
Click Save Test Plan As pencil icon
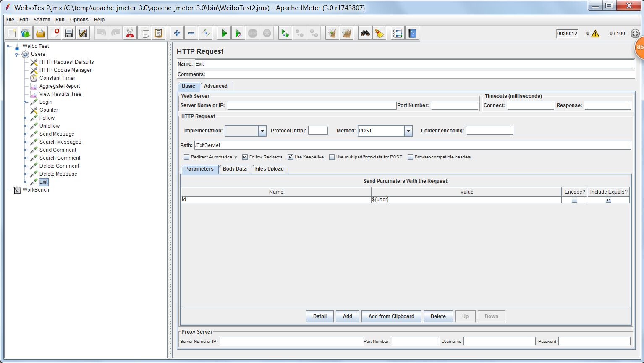(x=83, y=33)
